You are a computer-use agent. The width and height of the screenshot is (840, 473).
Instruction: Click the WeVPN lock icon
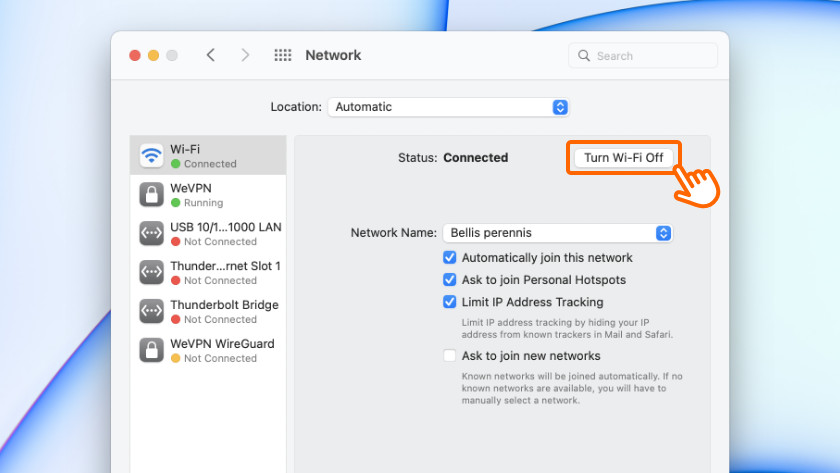coord(151,195)
